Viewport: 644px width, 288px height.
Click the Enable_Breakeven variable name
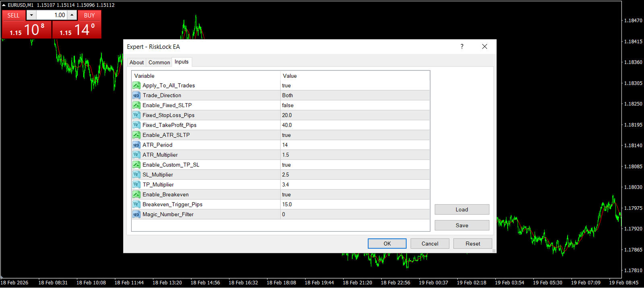point(165,195)
